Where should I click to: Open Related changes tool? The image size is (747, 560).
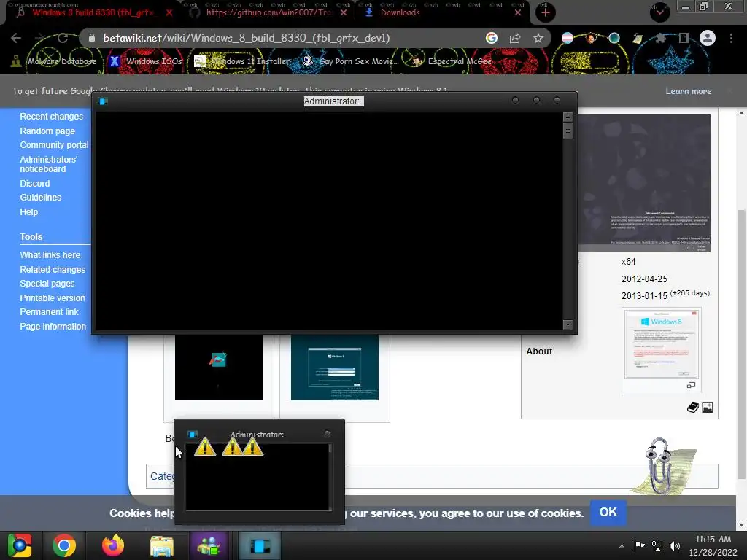click(53, 270)
